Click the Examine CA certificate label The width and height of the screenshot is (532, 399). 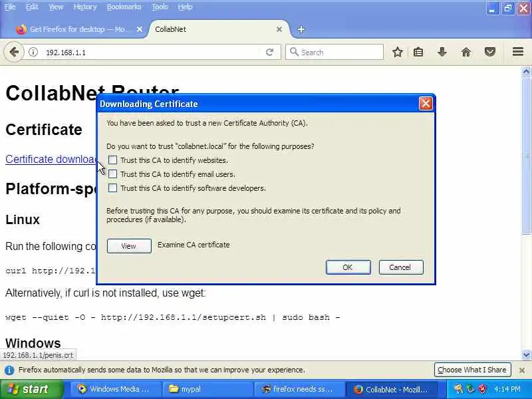tap(194, 245)
